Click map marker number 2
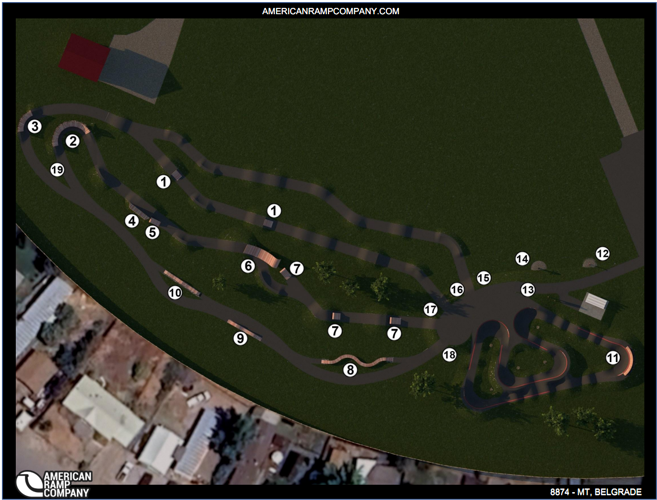Viewport: 657px width, 500px height. [x=73, y=141]
